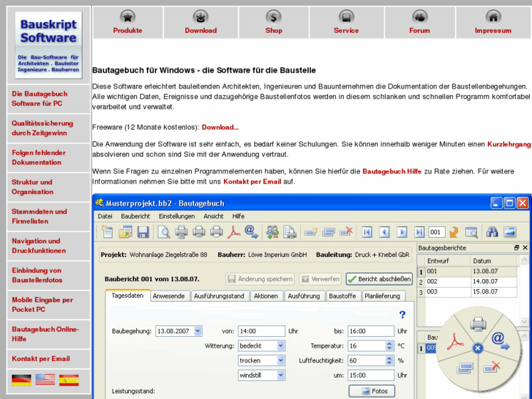The width and height of the screenshot is (532, 399).
Task: Click the PDF icon in the radial menu
Action: [455, 342]
